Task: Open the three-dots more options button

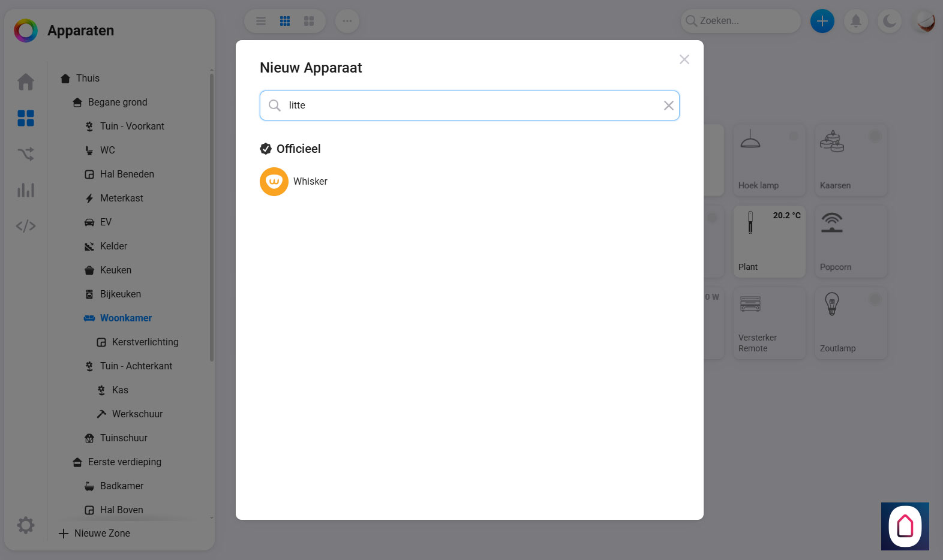Action: [x=347, y=21]
